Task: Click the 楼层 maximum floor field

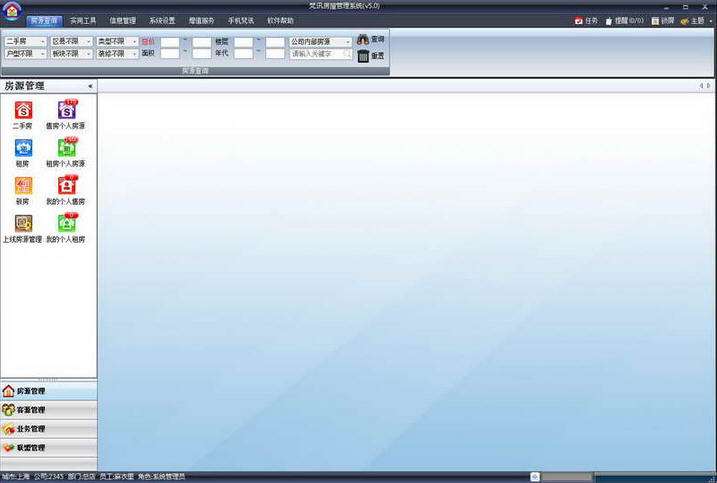Action: [275, 42]
